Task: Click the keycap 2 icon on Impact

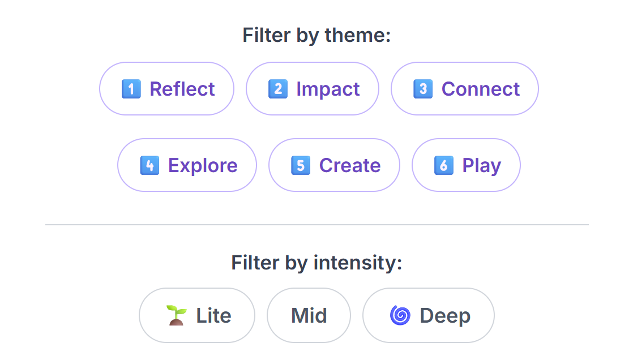Action: 277,88
